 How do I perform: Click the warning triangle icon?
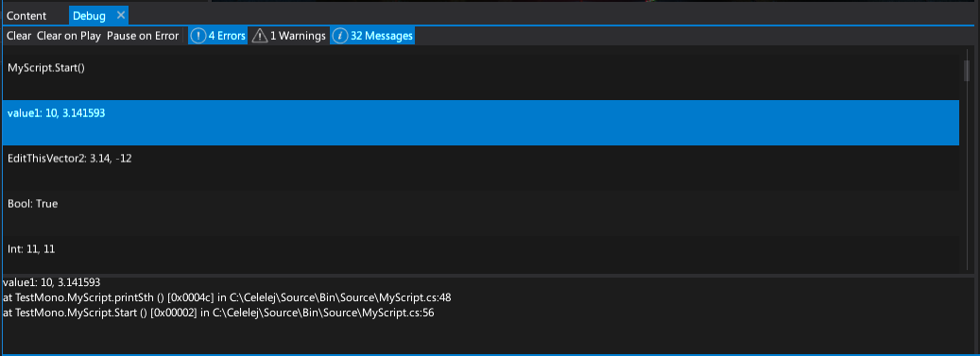coord(259,36)
